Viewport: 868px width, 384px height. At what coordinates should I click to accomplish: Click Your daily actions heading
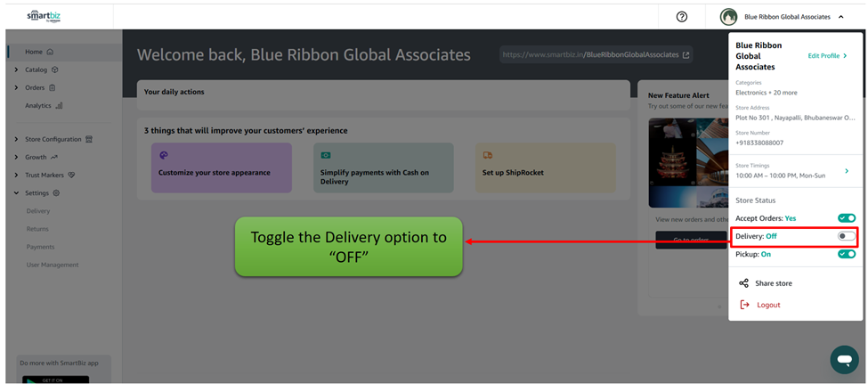point(174,92)
